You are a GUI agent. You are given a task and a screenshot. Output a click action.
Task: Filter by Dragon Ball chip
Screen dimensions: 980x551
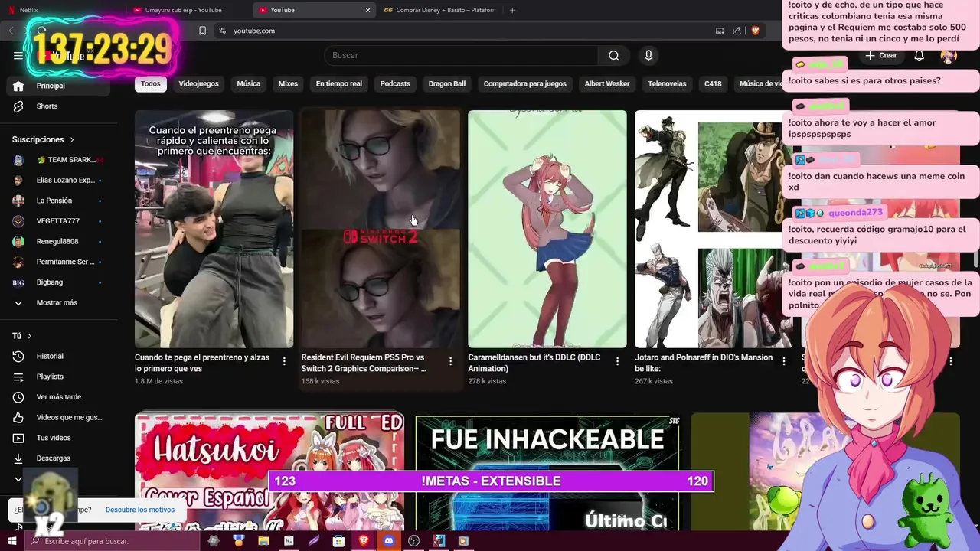coord(447,84)
